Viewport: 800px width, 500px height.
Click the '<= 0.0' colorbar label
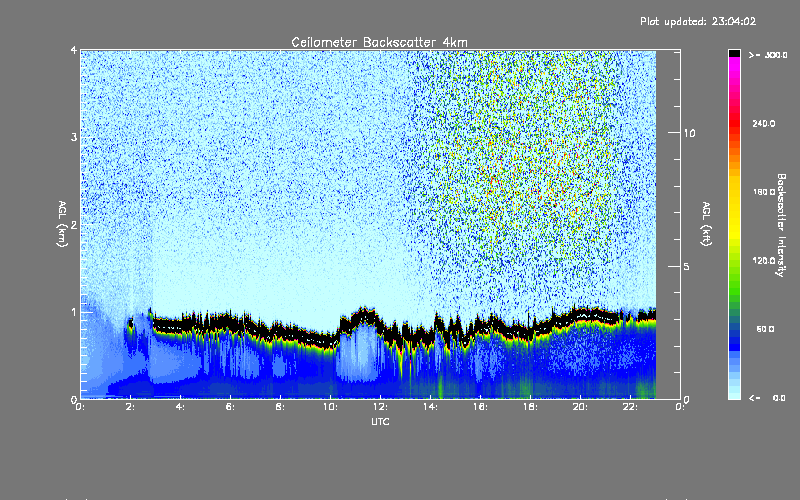[767, 397]
